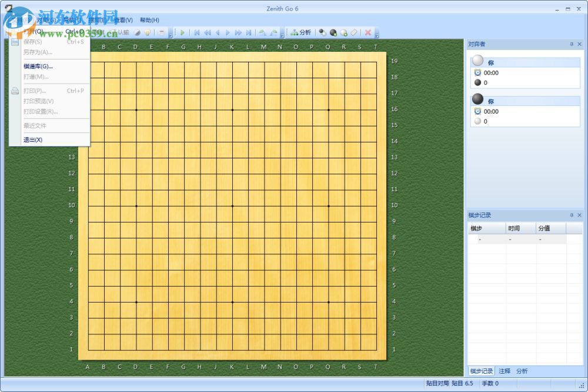The width and height of the screenshot is (588, 392).
Task: Pin the 对弈者 panel with the pushpin
Action: point(571,44)
